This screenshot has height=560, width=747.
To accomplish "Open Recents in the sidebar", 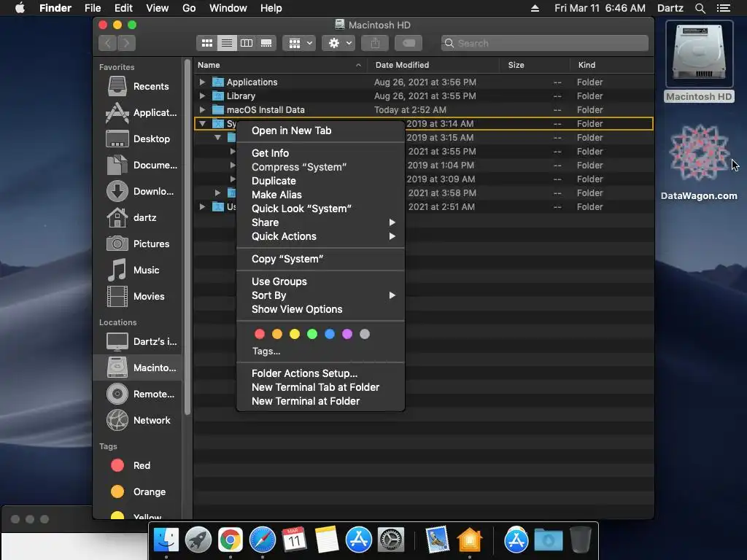I will point(138,86).
